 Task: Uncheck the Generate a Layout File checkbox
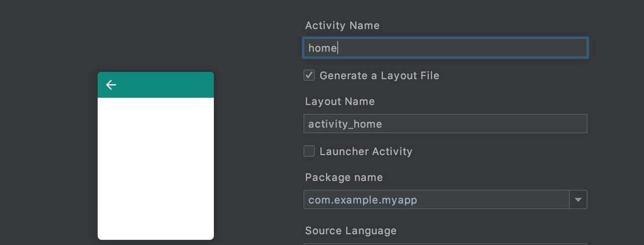(309, 76)
